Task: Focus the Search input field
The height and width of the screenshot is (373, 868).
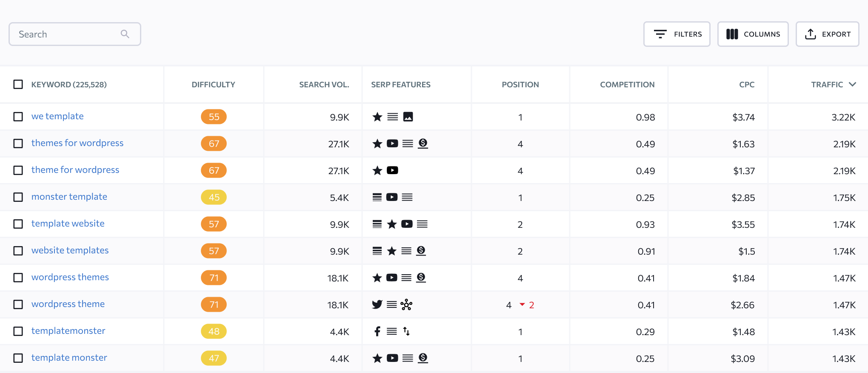Action: click(x=75, y=34)
